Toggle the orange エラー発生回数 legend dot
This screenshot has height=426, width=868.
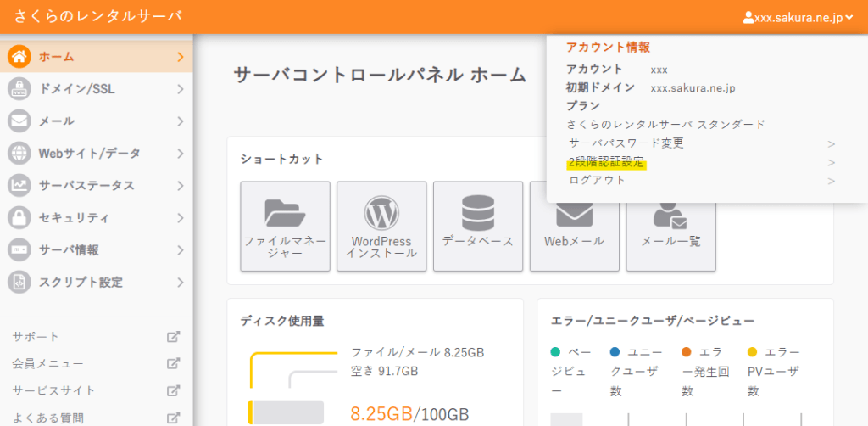click(687, 352)
